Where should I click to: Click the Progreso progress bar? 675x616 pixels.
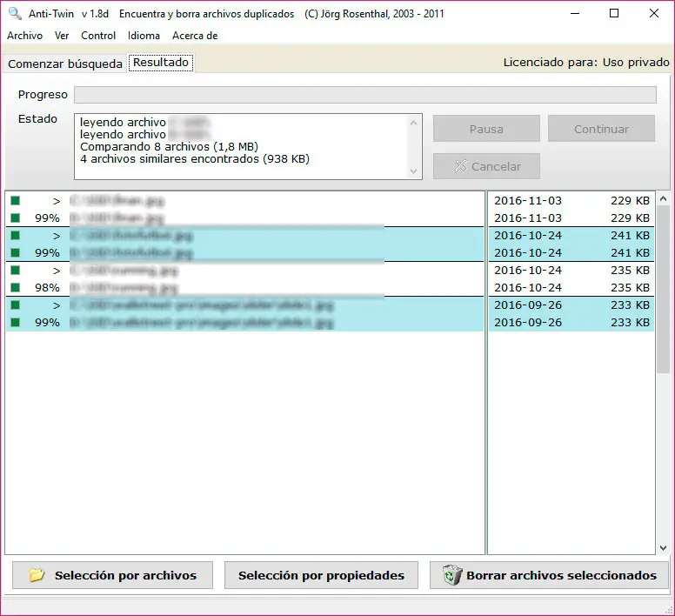click(365, 95)
